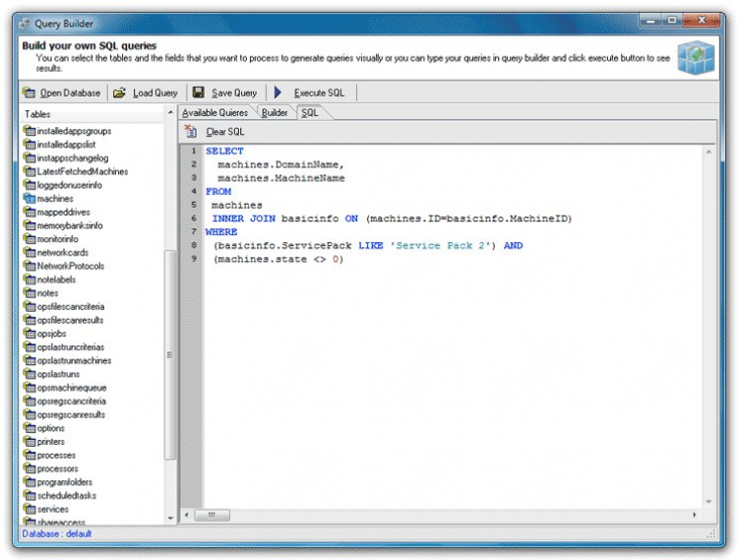
Task: Click the Execute SQL play arrow icon
Action: click(x=278, y=93)
